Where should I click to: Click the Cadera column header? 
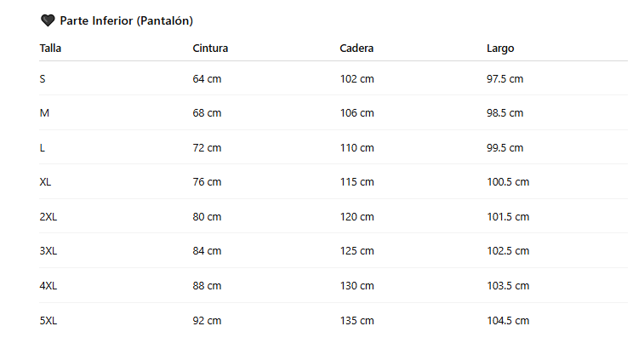(x=356, y=49)
